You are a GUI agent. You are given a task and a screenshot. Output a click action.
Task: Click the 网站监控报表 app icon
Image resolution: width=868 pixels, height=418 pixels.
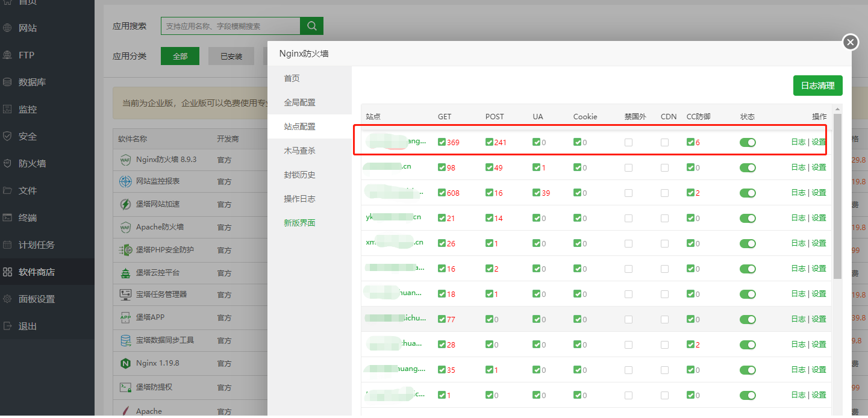click(125, 181)
